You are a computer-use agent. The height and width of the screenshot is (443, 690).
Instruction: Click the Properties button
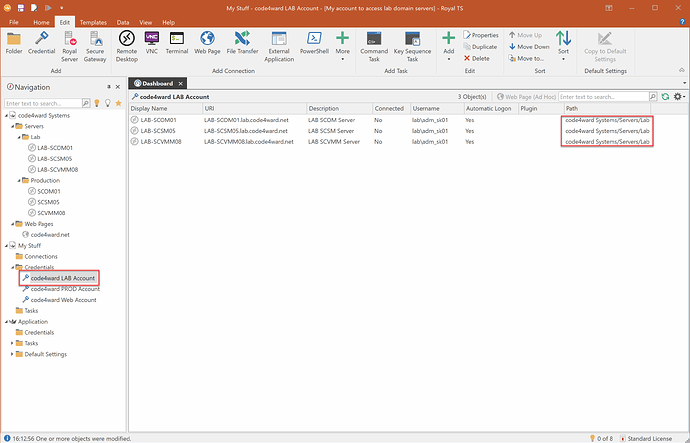pyautogui.click(x=484, y=35)
